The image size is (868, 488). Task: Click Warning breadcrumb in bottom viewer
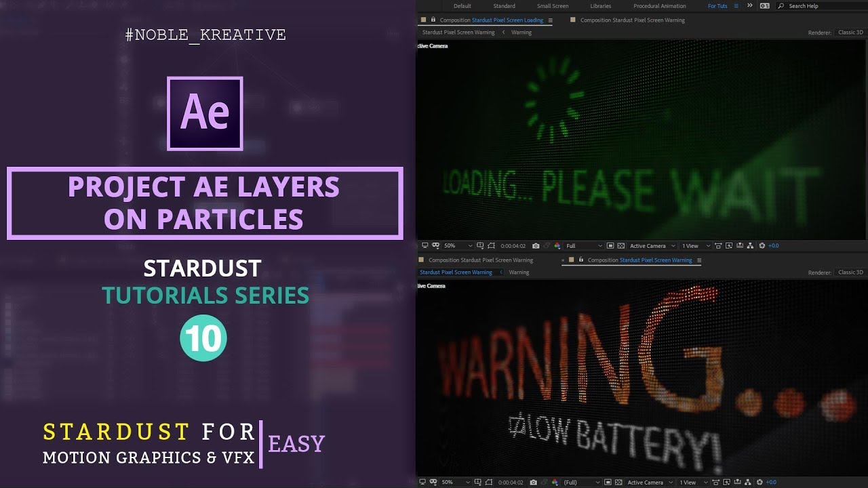(519, 272)
